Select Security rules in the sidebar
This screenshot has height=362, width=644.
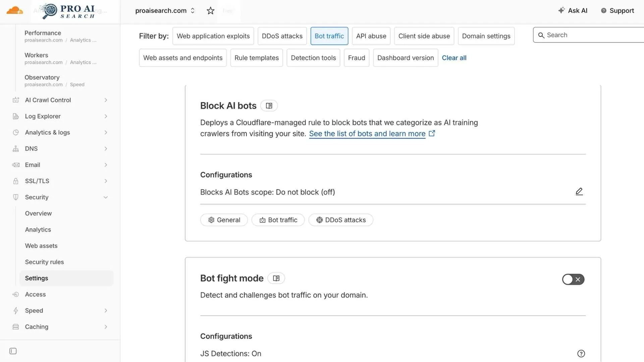[44, 262]
